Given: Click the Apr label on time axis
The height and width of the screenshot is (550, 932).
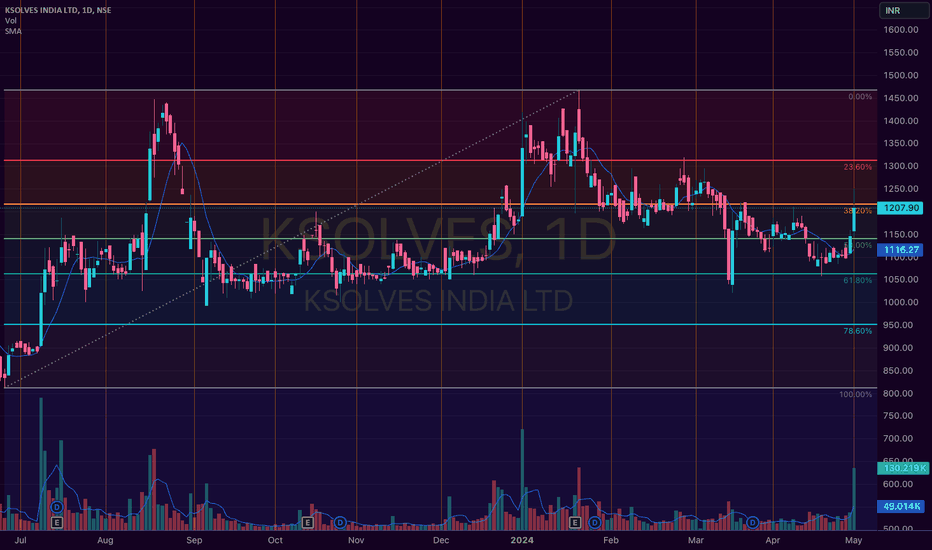Looking at the screenshot, I should [x=772, y=540].
